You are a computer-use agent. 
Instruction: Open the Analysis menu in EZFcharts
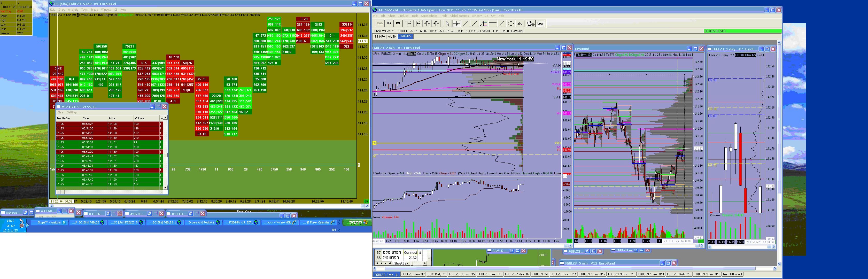403,16
